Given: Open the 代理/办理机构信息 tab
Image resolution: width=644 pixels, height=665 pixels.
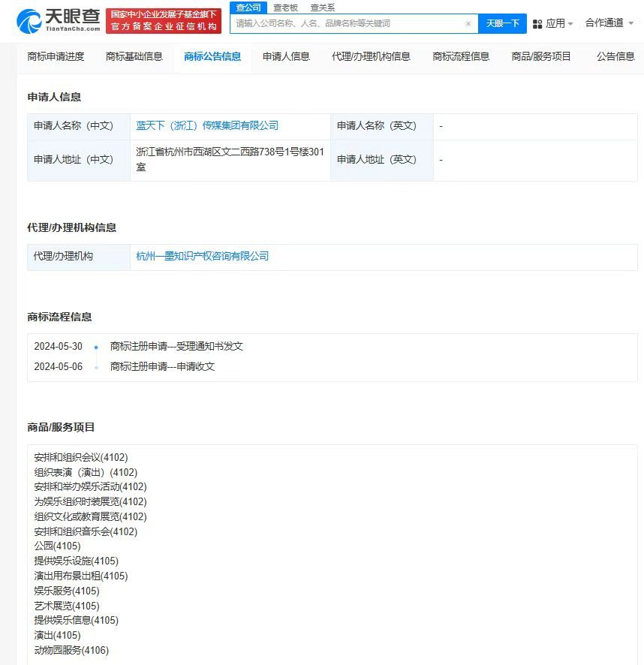Looking at the screenshot, I should (373, 56).
